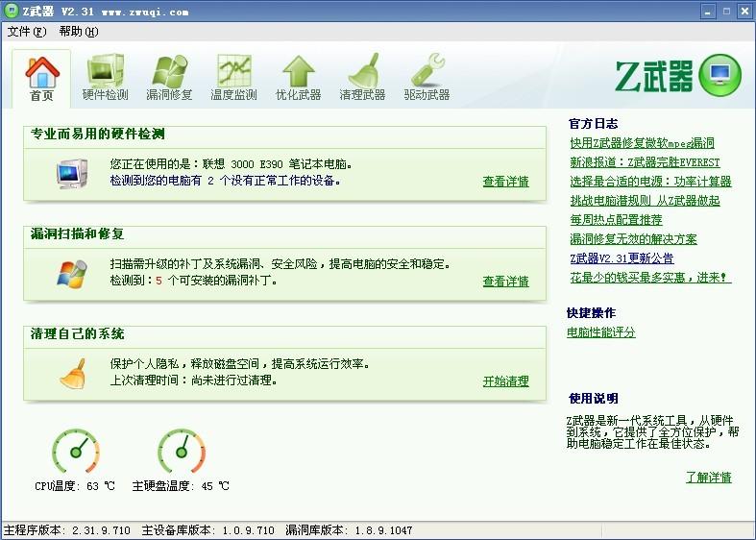The image size is (756, 540).
Task: Open the 优化武器 optimization icon
Action: (x=299, y=70)
